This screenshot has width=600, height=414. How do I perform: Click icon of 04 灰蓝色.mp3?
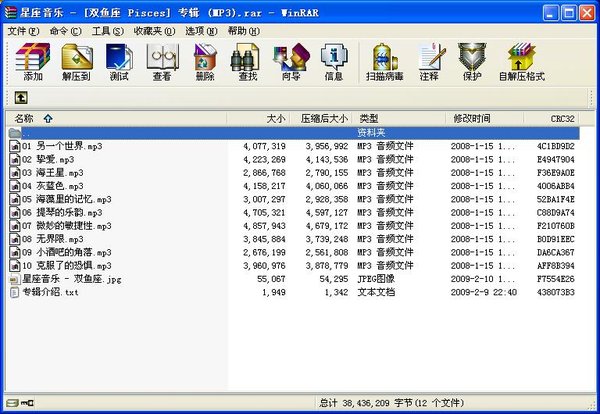coord(15,186)
